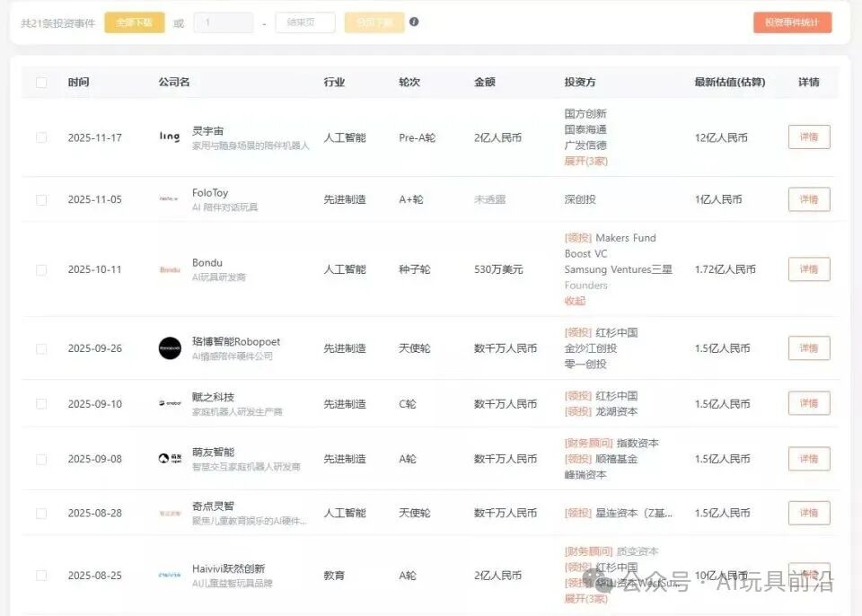862x616 pixels.
Task: Click the start page input showing 1
Action: 224,22
